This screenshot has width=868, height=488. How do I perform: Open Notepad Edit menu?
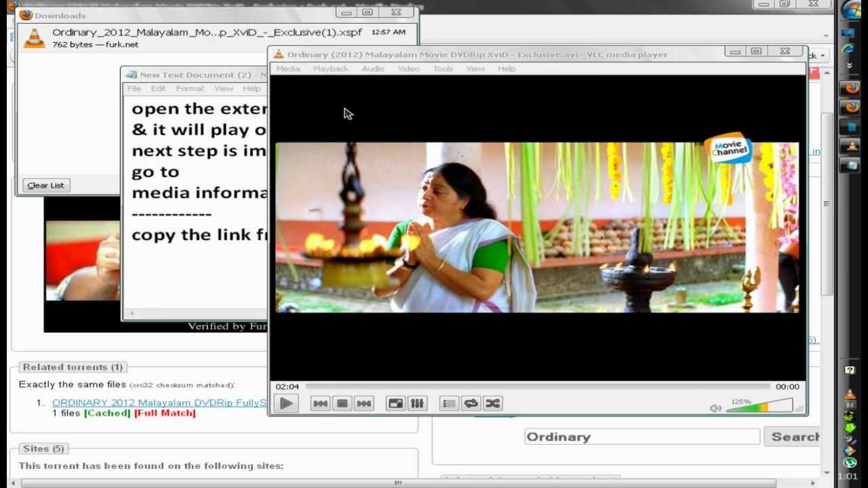[158, 89]
